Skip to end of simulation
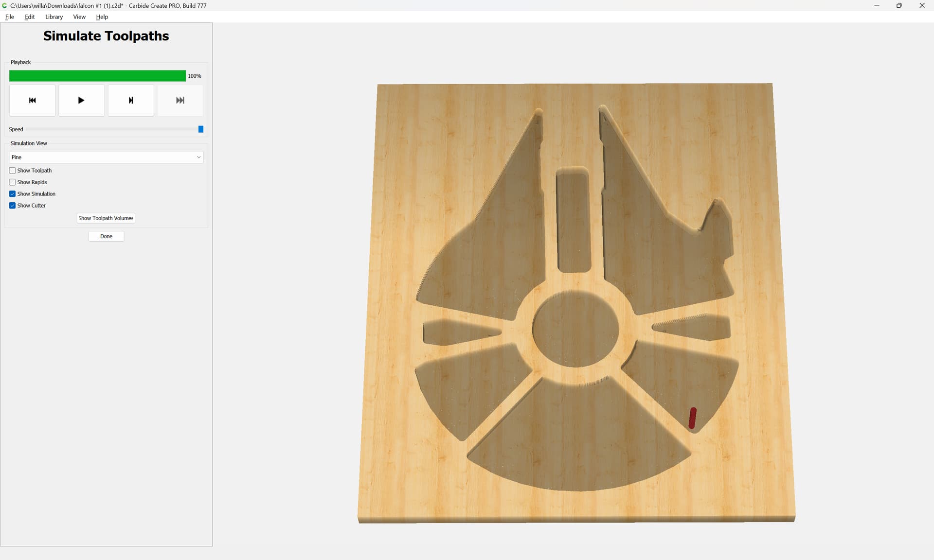Viewport: 934px width, 560px height. pos(180,100)
